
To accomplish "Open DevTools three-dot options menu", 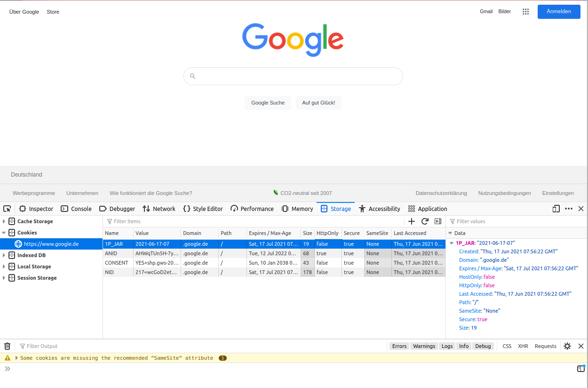I will (569, 209).
